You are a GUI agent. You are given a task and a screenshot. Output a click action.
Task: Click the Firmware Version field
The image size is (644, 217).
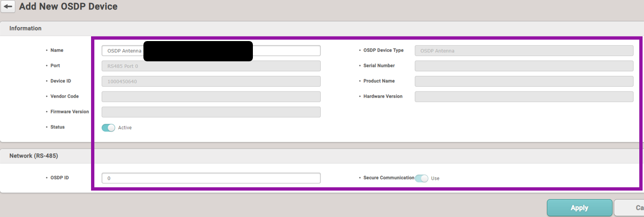pyautogui.click(x=211, y=112)
